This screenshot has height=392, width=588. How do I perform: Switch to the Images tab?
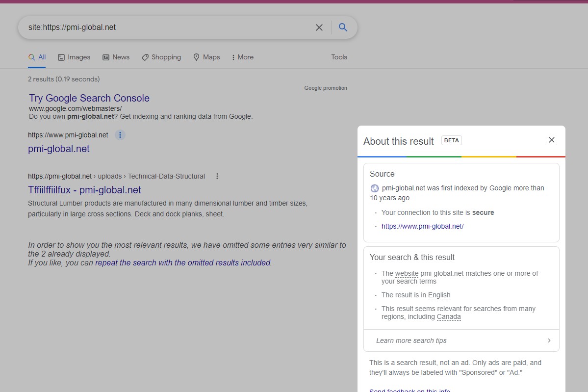tap(74, 57)
